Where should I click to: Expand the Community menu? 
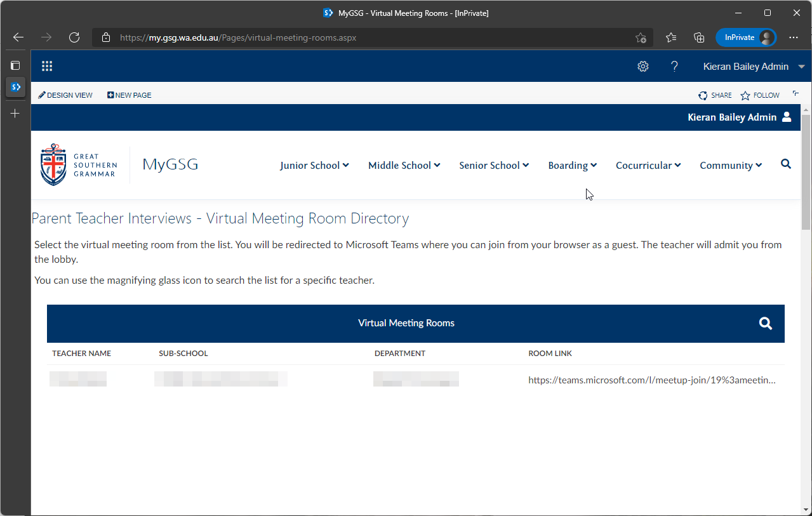pos(731,165)
